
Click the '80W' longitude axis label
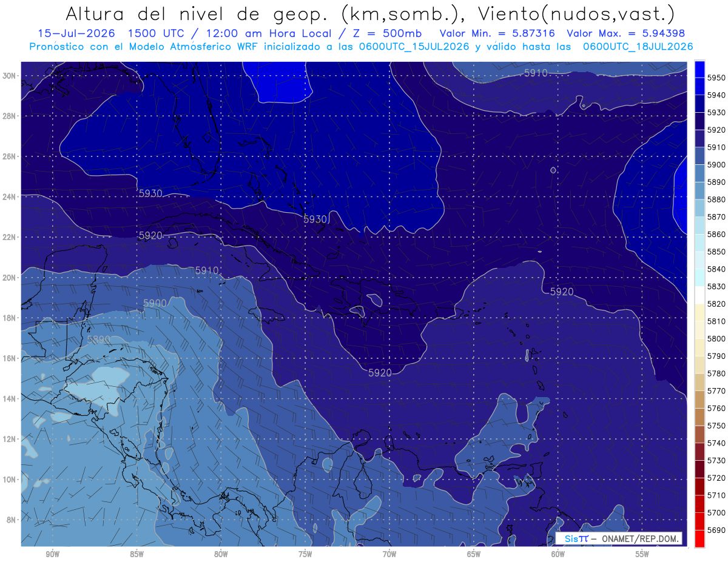pyautogui.click(x=221, y=555)
